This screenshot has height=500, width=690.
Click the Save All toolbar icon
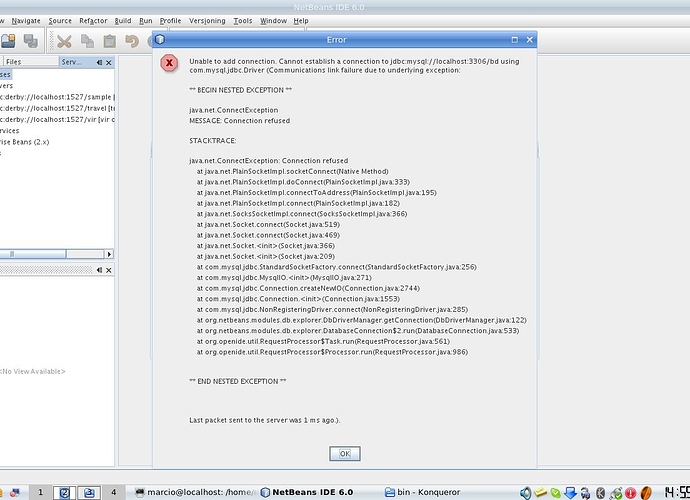point(30,41)
